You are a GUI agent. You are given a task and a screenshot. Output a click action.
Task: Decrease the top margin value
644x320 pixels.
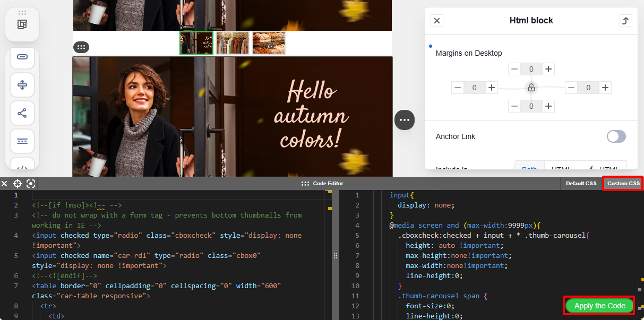coord(514,69)
